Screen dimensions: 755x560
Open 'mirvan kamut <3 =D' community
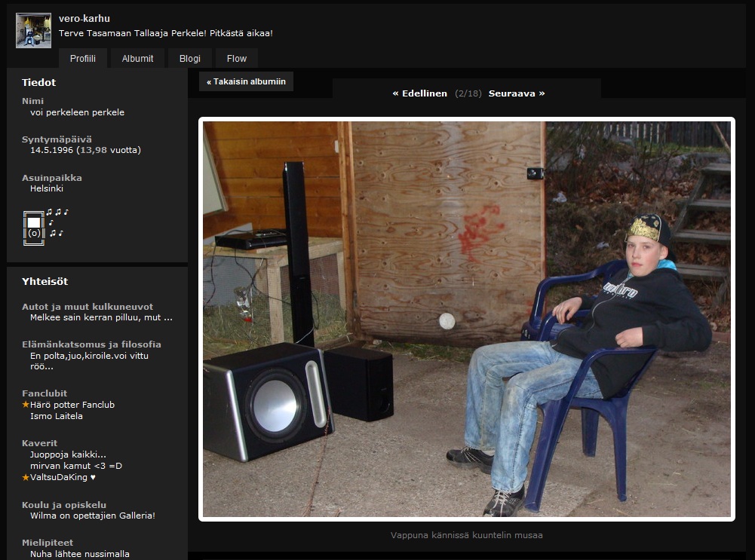[76, 466]
